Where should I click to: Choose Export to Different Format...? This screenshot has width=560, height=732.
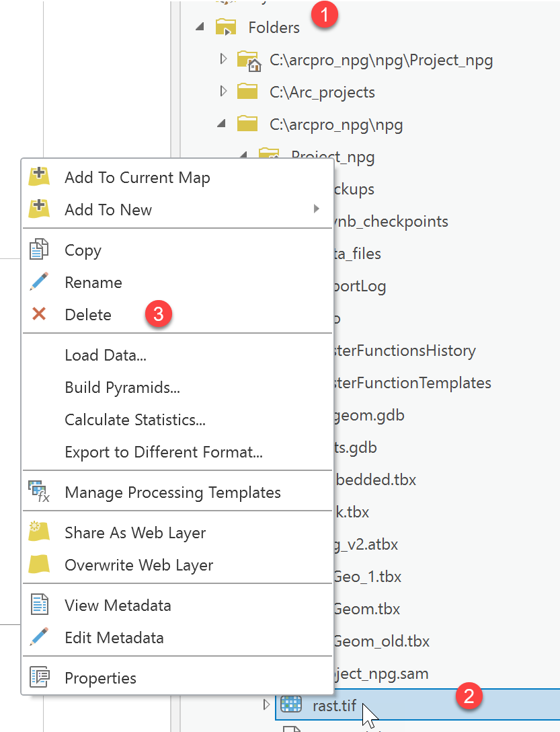(163, 452)
